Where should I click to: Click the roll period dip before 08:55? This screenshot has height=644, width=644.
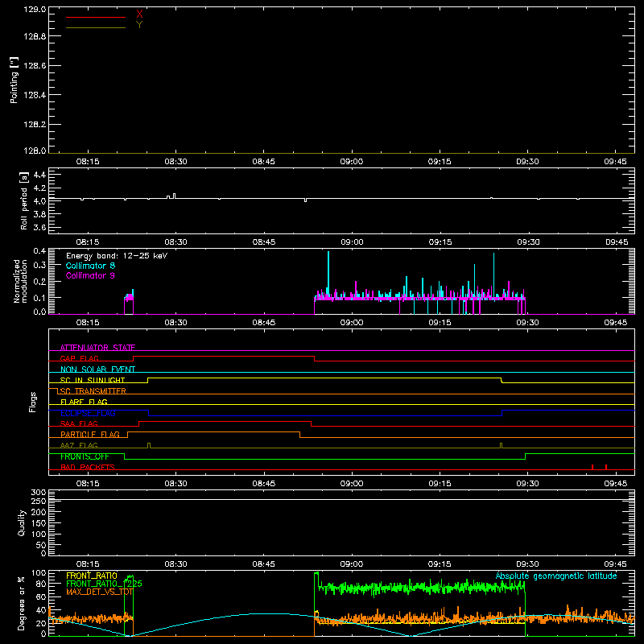305,200
